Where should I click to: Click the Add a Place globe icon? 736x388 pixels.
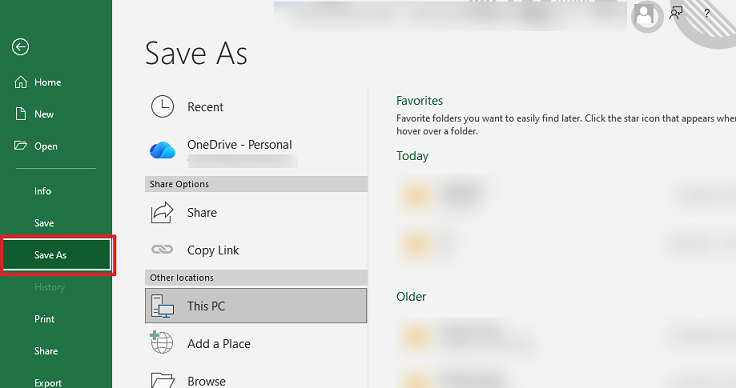click(x=161, y=342)
